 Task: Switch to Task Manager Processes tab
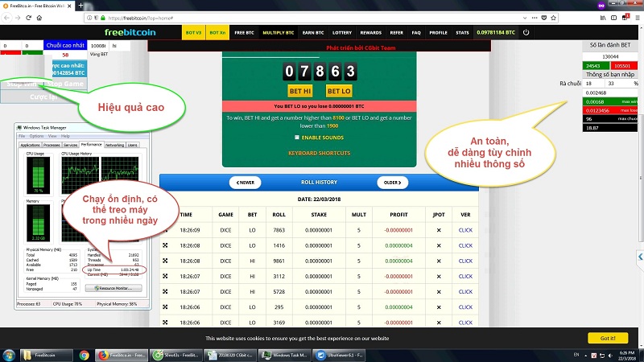[52, 145]
